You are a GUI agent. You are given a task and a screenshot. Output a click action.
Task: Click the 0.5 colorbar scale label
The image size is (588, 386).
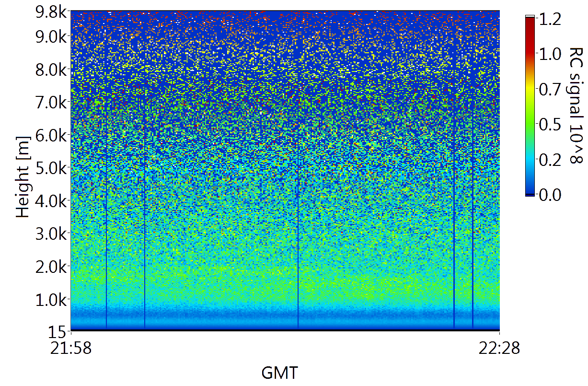click(x=550, y=125)
